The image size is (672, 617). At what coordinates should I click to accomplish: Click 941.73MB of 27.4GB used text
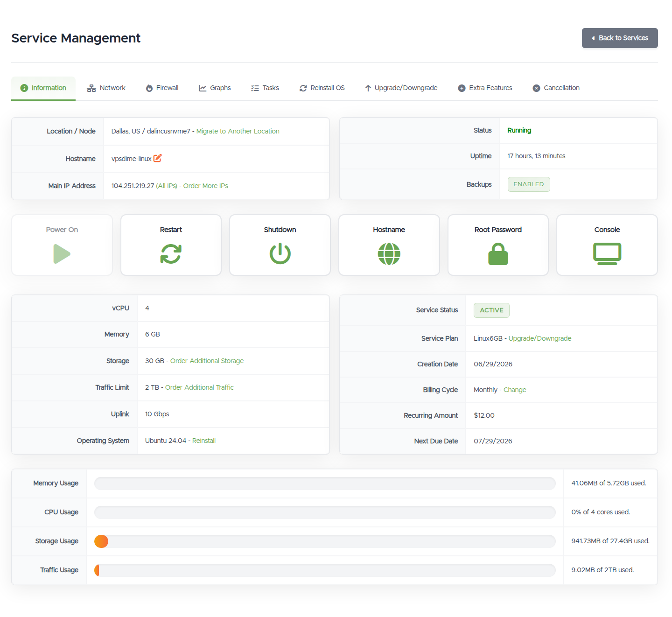610,541
